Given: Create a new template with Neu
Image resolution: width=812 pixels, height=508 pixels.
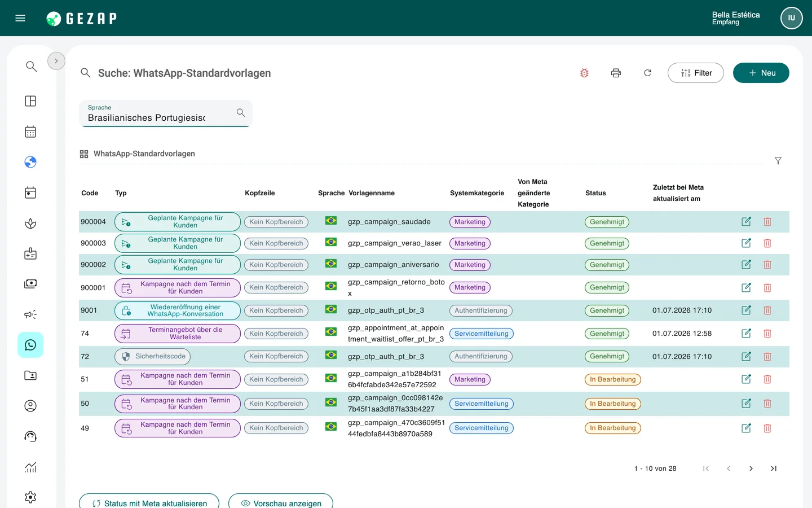Looking at the screenshot, I should [x=761, y=73].
